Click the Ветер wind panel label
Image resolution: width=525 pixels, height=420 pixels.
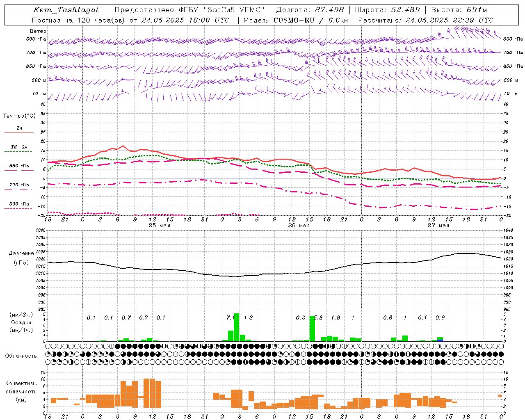(38, 31)
